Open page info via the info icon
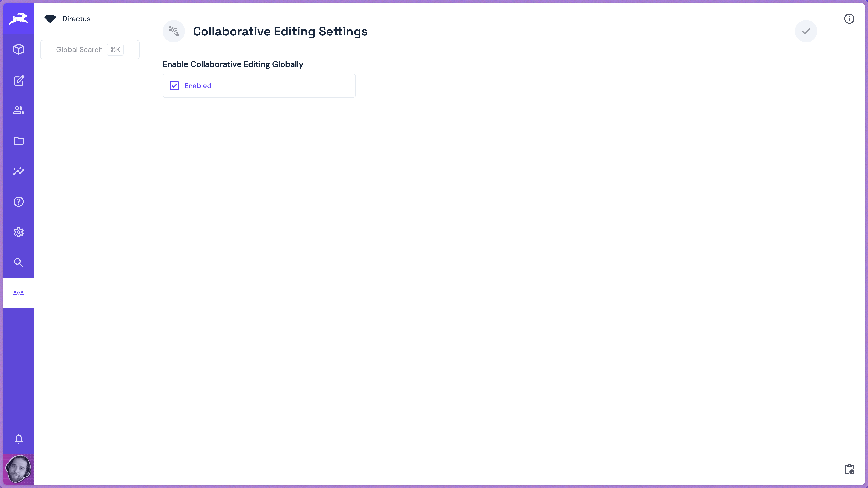The image size is (868, 488). point(849,18)
